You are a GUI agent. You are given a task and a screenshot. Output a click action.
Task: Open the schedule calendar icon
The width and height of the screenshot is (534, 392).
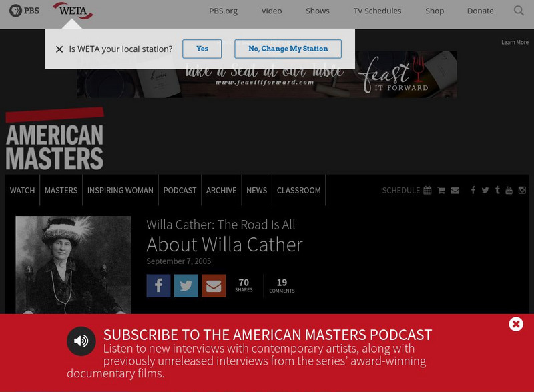[427, 190]
